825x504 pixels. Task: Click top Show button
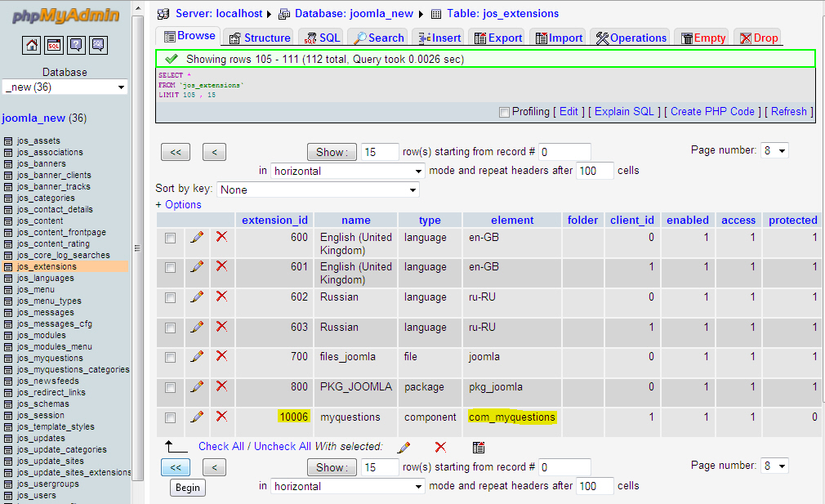click(x=332, y=153)
